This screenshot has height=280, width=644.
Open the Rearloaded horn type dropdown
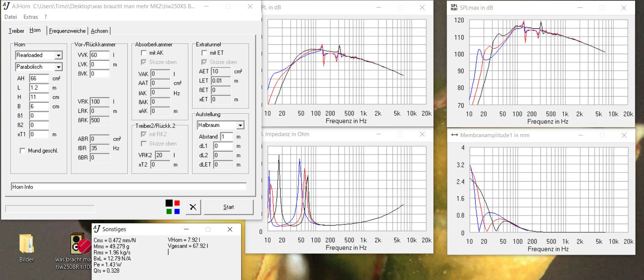pos(59,55)
